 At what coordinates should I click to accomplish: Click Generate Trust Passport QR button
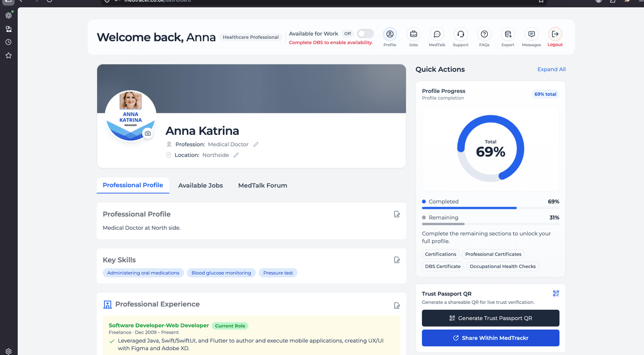[491, 318]
